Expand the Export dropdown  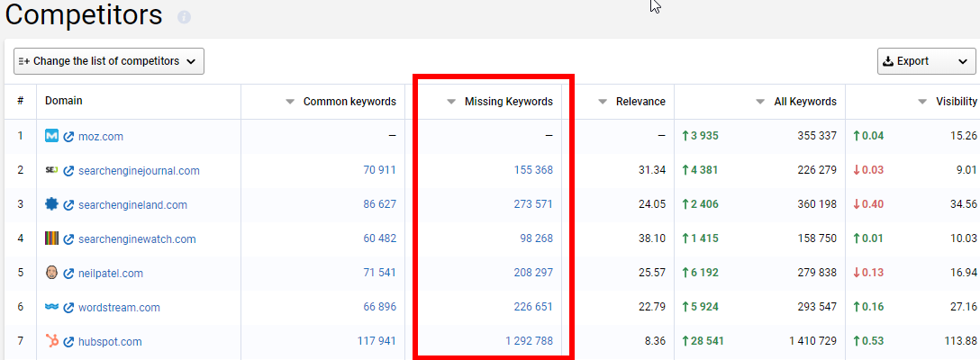click(x=926, y=61)
